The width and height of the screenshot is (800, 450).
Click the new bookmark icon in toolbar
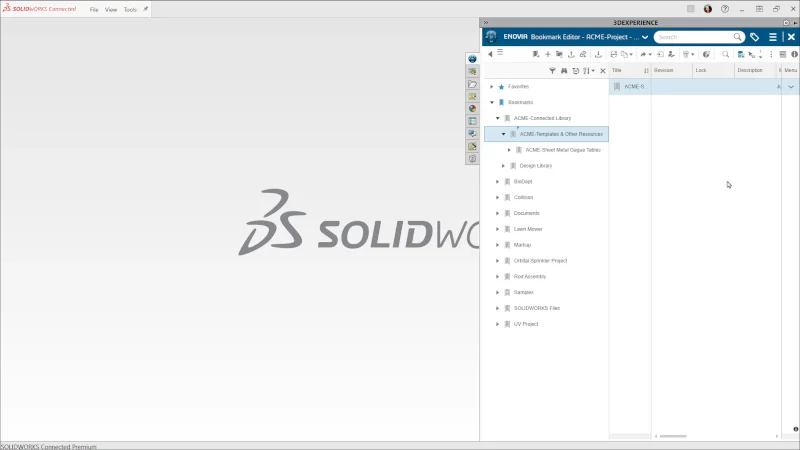536,54
